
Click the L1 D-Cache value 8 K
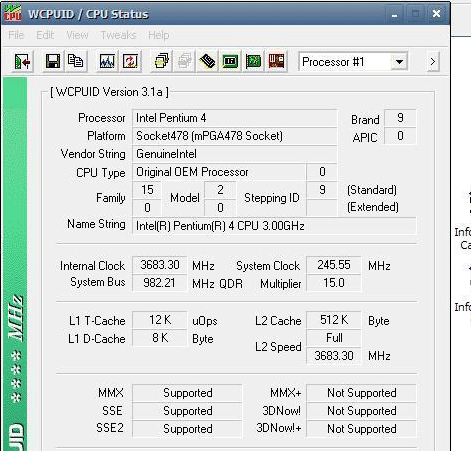pyautogui.click(x=160, y=338)
